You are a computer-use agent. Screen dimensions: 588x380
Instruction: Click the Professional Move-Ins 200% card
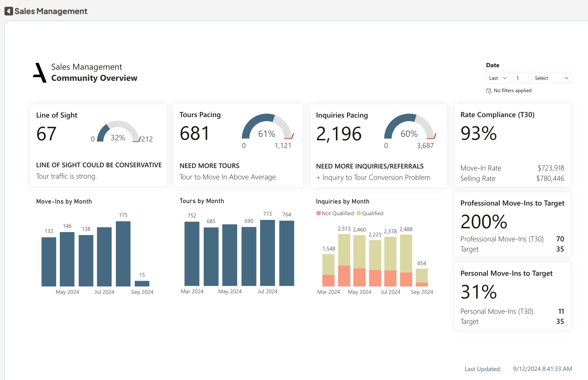click(484, 221)
